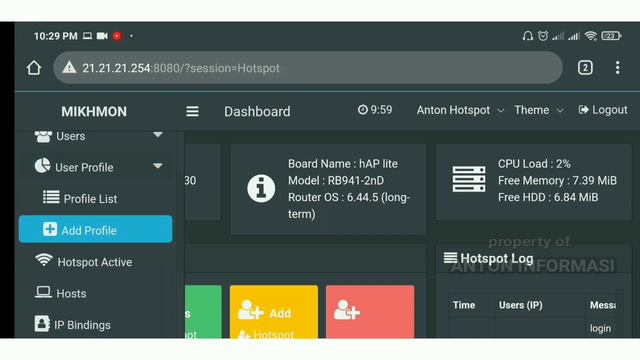
Task: Click the Free HDD : 6.84 MiB text
Action: pos(548,197)
